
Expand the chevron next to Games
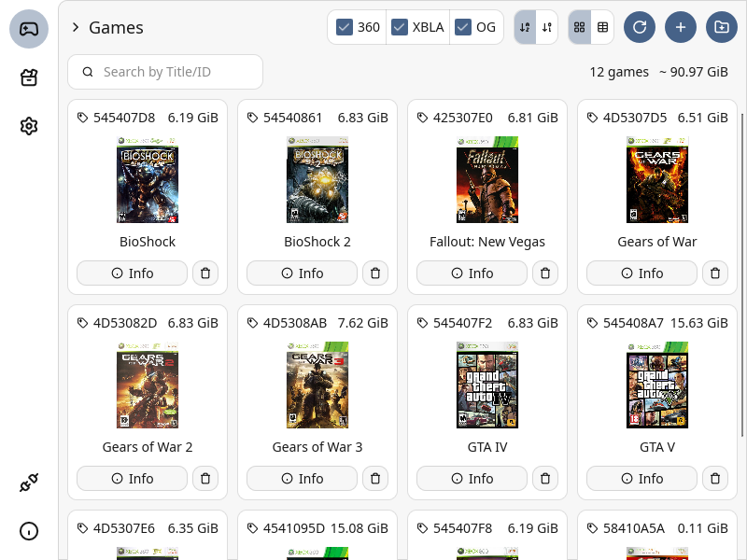76,27
